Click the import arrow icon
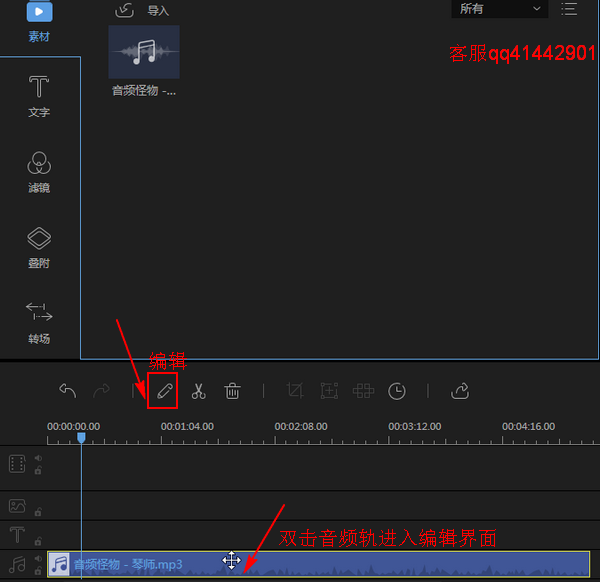 pos(124,10)
